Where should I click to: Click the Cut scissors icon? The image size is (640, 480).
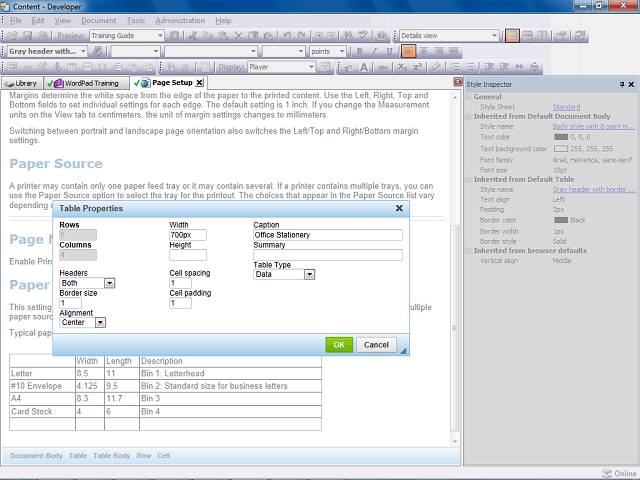[193, 36]
